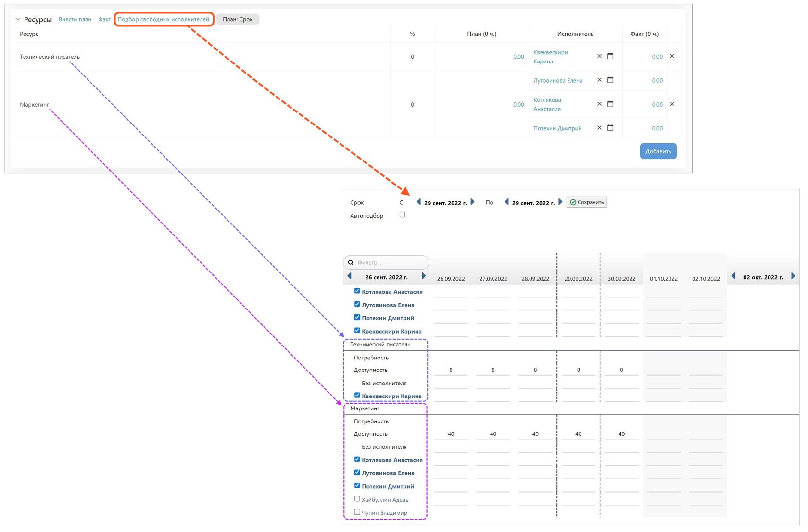Step end date По forward one day
808x532 pixels.
(560, 202)
